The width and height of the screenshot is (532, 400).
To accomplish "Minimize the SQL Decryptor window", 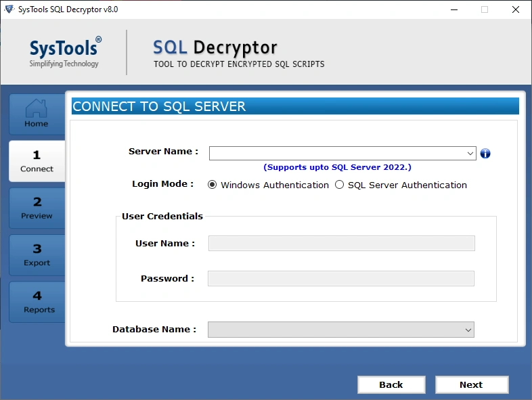I will pyautogui.click(x=453, y=9).
